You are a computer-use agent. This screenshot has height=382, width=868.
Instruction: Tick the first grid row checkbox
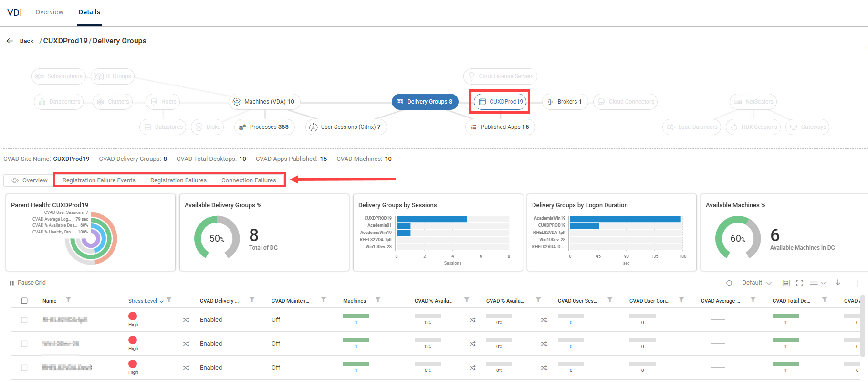tap(24, 320)
